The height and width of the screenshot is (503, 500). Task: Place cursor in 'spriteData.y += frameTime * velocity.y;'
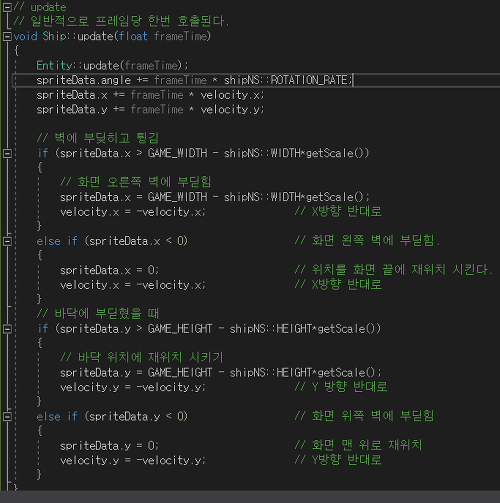coord(150,110)
